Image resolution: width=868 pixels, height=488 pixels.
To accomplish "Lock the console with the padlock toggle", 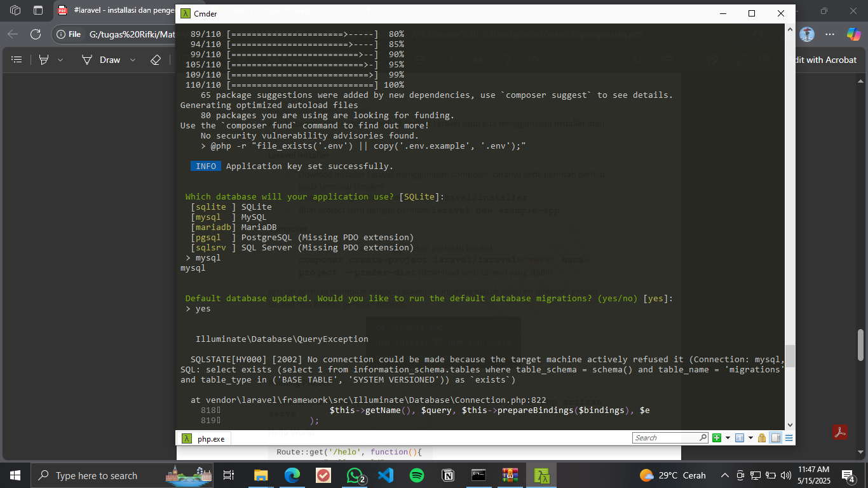I will coord(762,438).
